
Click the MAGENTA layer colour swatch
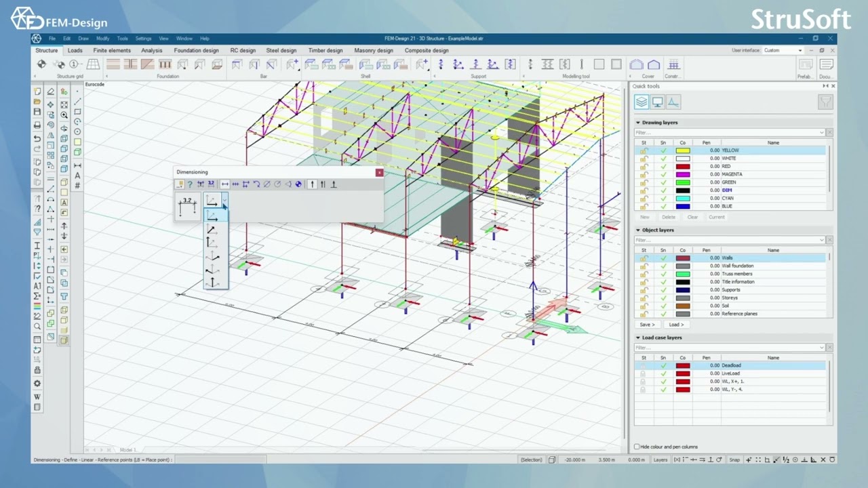point(683,174)
